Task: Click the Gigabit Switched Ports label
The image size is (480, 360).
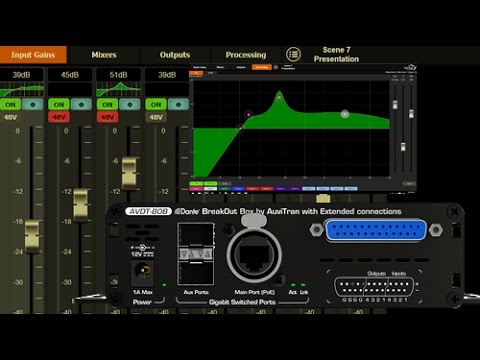Action: click(242, 302)
